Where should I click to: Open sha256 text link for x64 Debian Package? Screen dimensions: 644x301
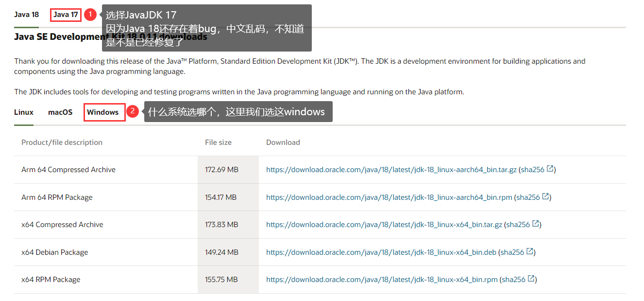coord(512,252)
